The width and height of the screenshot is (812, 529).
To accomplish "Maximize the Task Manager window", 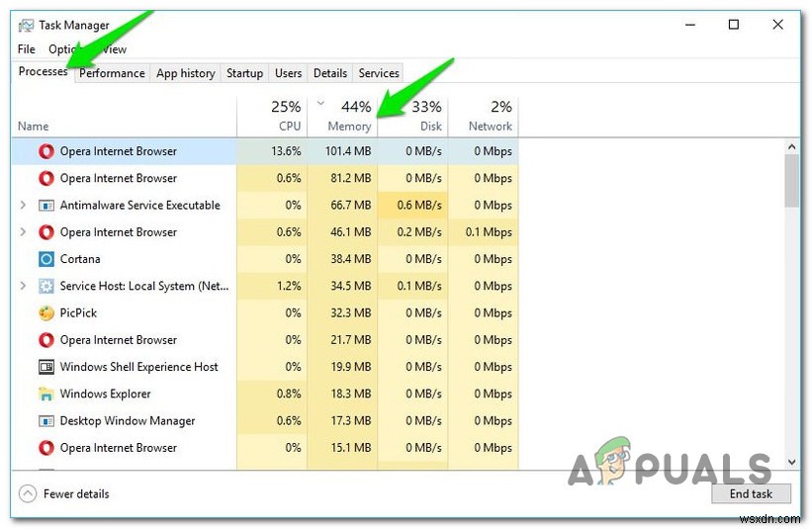I will [733, 25].
